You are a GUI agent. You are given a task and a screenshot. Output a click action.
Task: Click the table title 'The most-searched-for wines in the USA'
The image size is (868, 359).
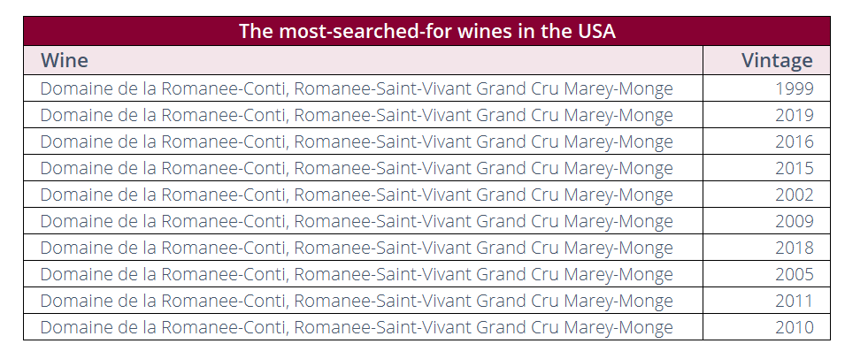coord(426,31)
